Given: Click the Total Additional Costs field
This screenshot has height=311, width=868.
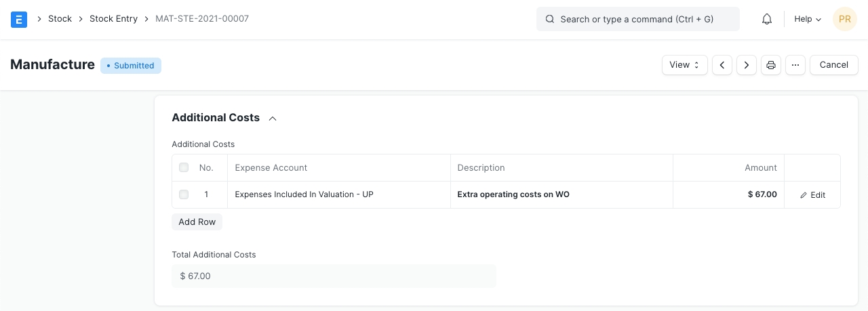Looking at the screenshot, I should point(334,276).
